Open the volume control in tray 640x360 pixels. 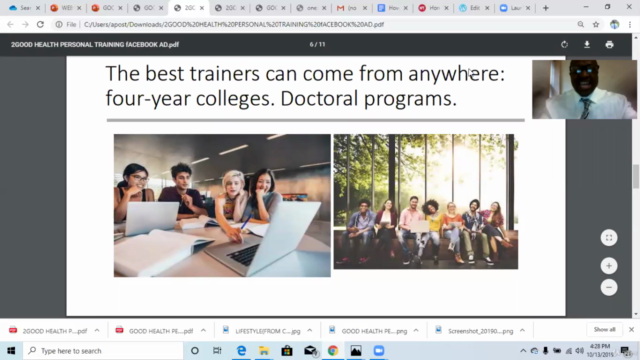click(580, 351)
